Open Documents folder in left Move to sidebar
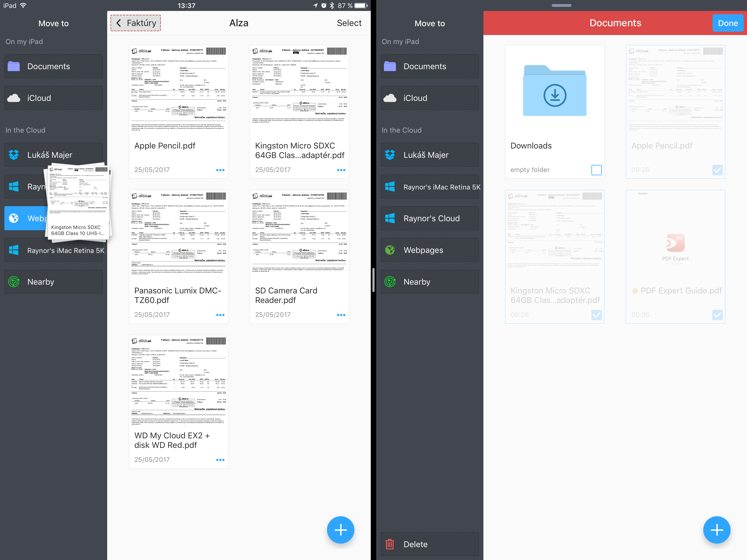Viewport: 747px width, 560px height. [53, 66]
